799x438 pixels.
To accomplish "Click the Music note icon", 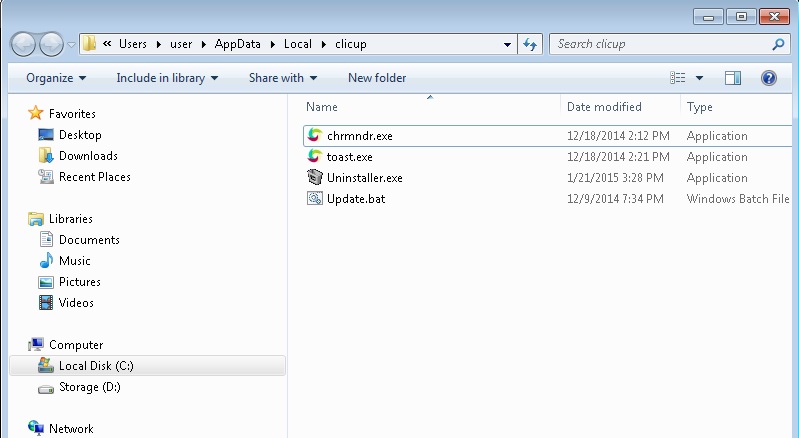I will [46, 260].
